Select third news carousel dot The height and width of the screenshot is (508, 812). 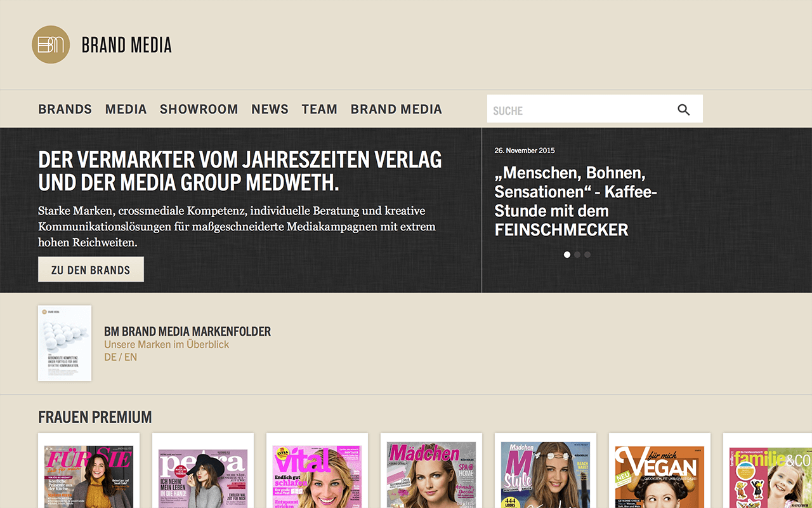[587, 255]
